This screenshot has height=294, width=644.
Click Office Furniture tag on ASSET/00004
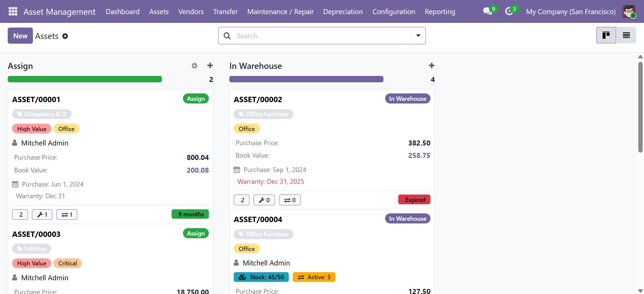pos(264,234)
